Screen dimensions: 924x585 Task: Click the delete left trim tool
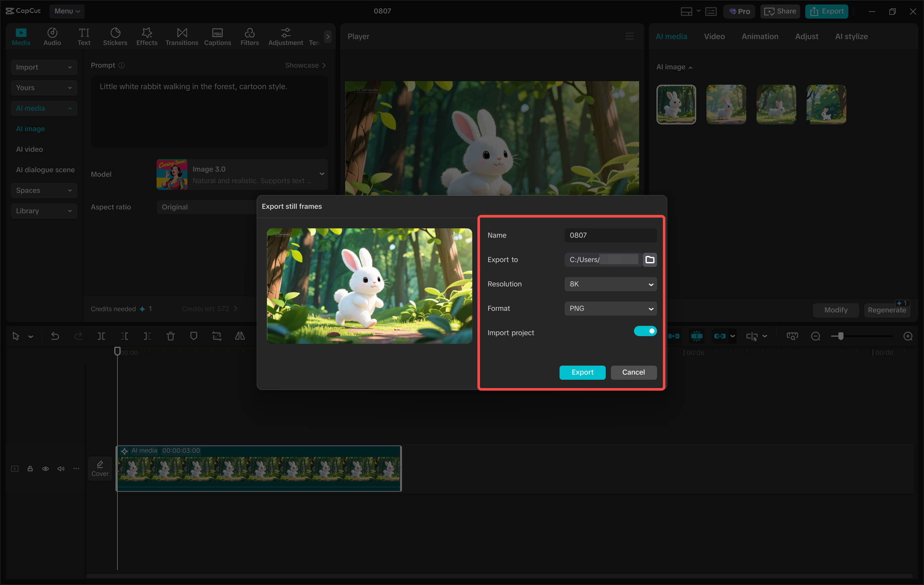(x=124, y=336)
